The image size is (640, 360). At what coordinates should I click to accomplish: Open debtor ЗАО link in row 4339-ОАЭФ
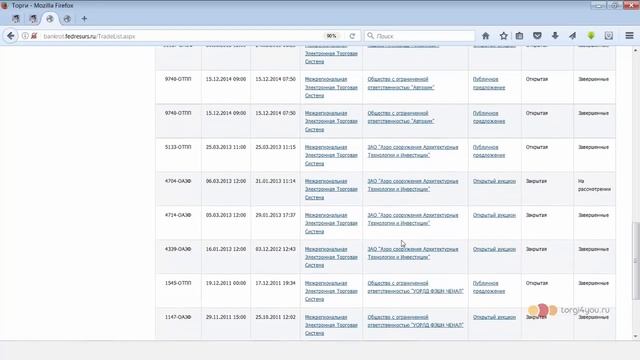click(x=413, y=253)
